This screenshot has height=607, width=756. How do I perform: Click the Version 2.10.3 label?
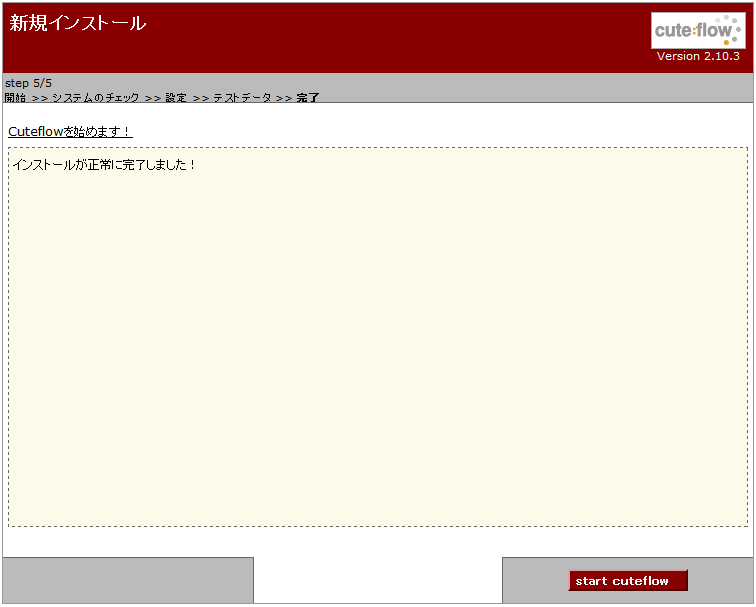coord(698,56)
